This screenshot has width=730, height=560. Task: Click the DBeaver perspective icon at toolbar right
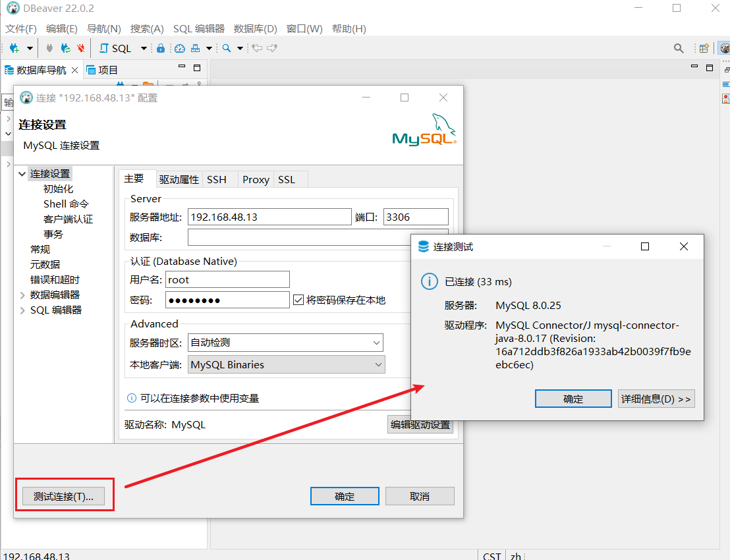pyautogui.click(x=725, y=48)
